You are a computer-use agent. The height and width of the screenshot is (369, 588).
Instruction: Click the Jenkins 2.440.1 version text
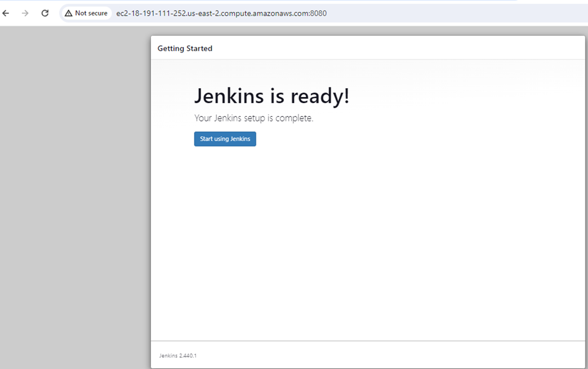[178, 355]
